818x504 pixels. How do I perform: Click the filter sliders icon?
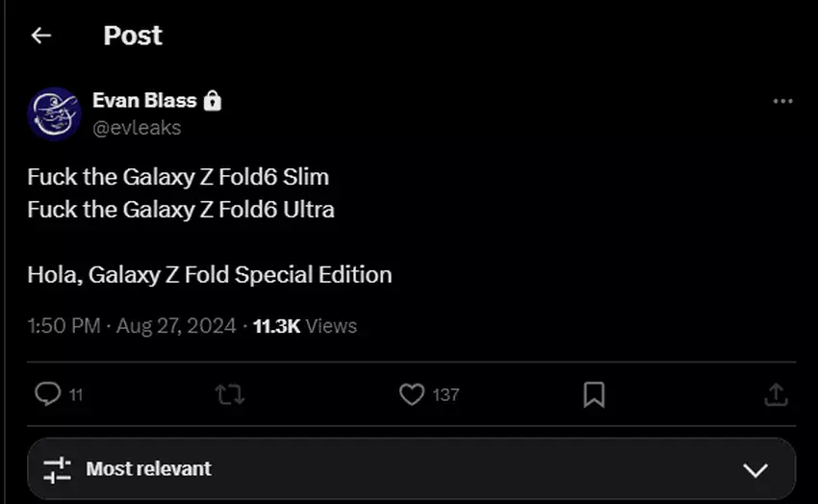tap(58, 469)
